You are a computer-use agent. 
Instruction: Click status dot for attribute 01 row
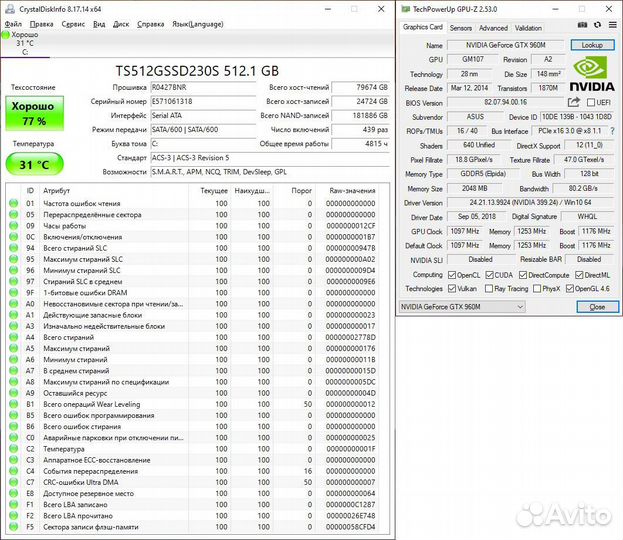coord(14,203)
